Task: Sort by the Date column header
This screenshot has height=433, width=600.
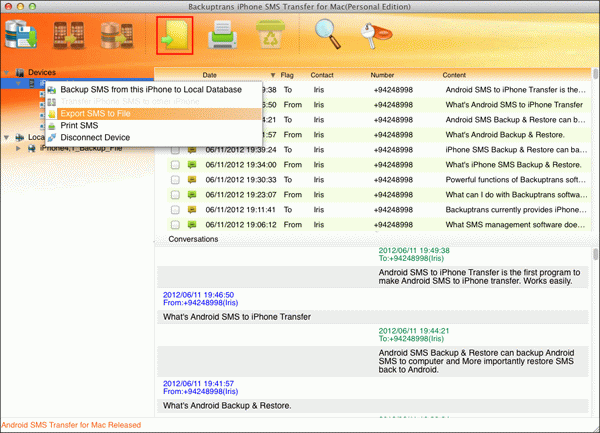Action: click(x=210, y=75)
